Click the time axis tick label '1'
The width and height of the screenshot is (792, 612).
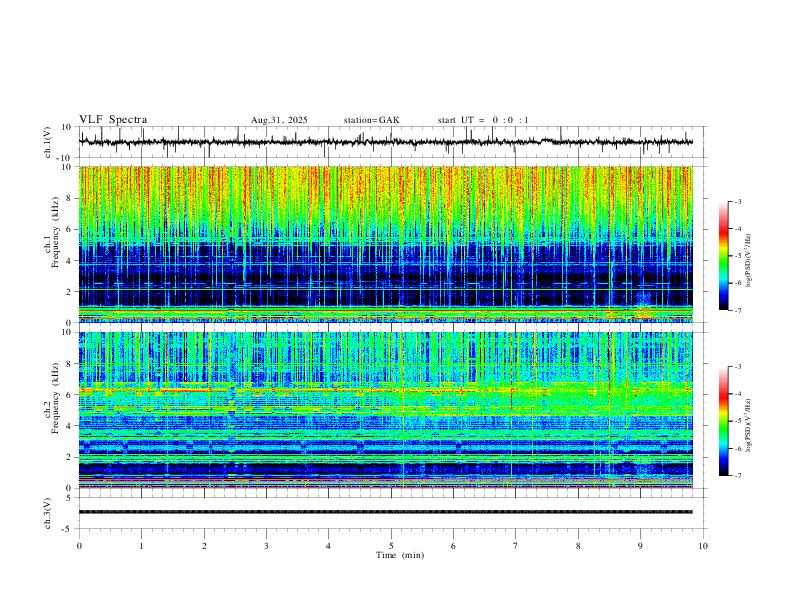(141, 546)
